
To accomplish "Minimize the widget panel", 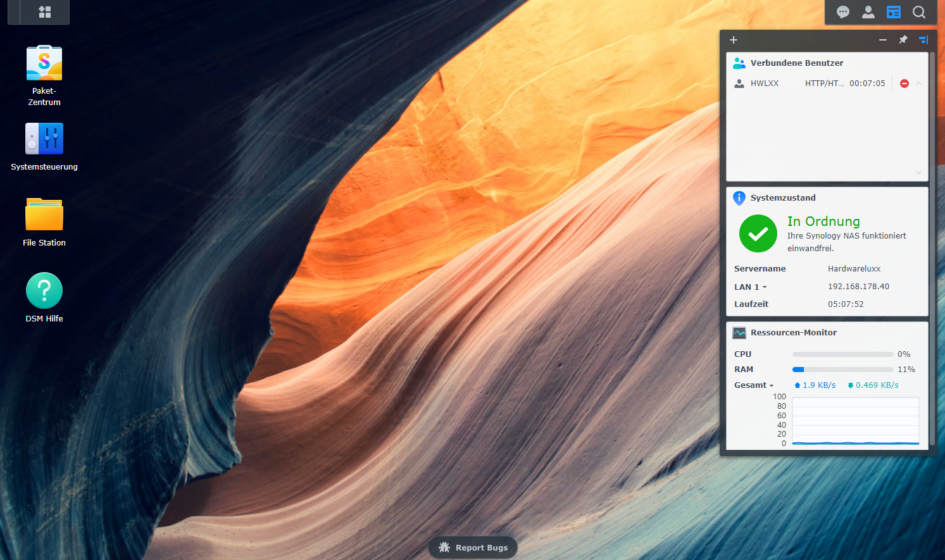I will (883, 40).
